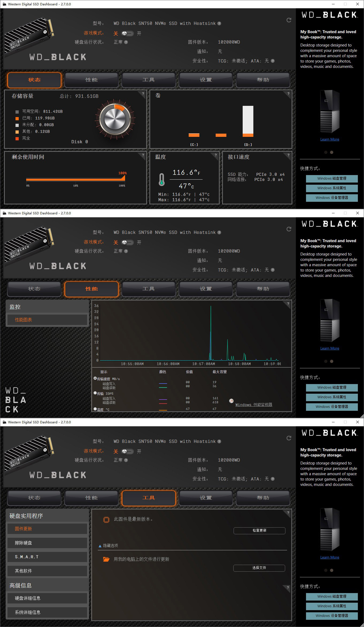The height and width of the screenshot is (627, 364).
Task: Click the orange 已用 legend swatch
Action: (x=17, y=118)
